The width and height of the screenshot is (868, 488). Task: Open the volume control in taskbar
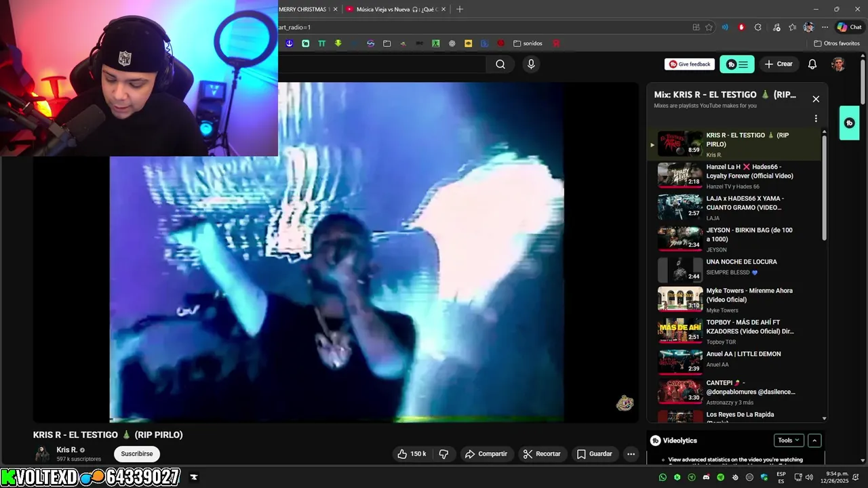tap(809, 477)
